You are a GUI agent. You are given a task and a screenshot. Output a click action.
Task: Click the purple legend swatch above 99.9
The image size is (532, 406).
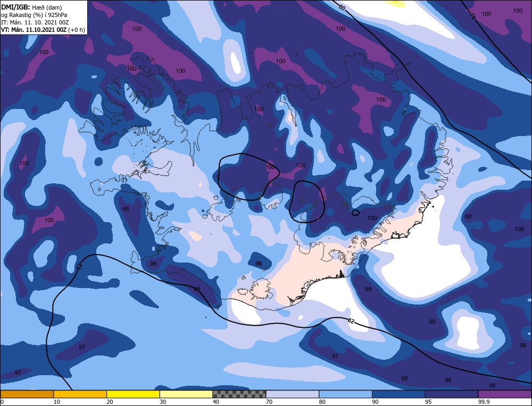(x=505, y=394)
